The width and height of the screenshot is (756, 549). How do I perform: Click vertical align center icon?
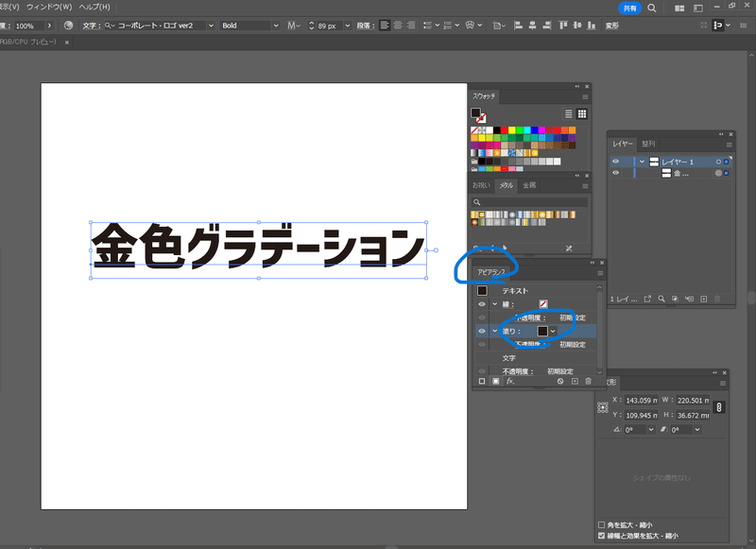[x=577, y=26]
